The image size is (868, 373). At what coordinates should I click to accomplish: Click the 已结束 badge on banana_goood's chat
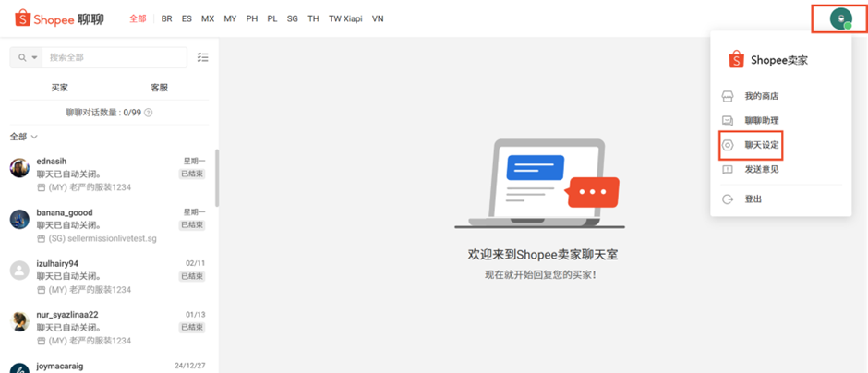click(192, 225)
